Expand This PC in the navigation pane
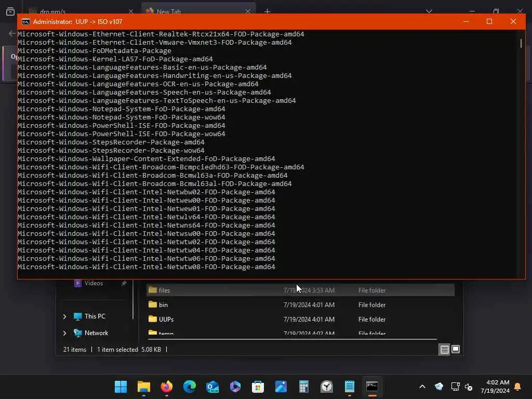Image resolution: width=532 pixels, height=399 pixels. click(65, 316)
